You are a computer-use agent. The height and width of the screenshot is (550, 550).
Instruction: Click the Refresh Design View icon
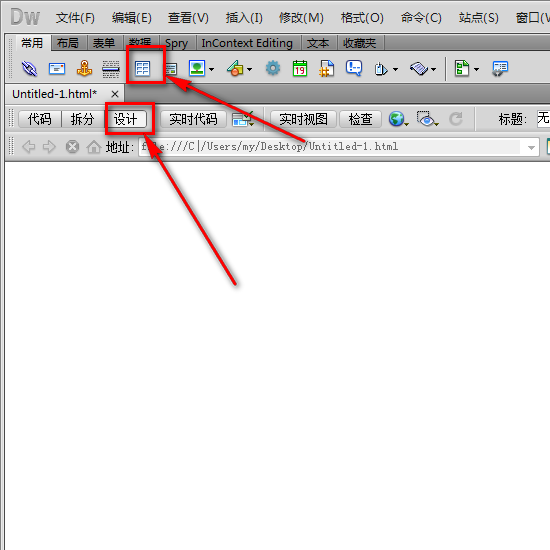point(456,119)
